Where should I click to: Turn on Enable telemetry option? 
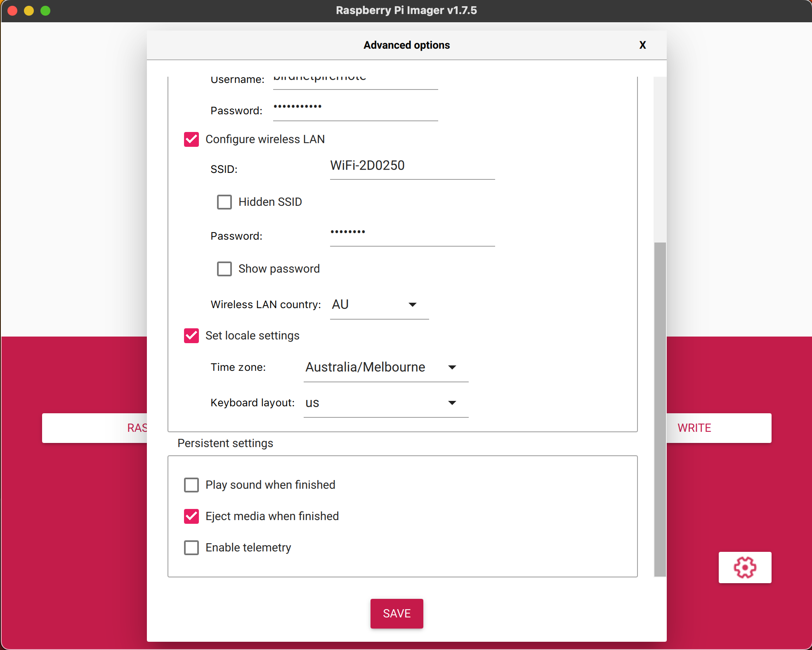(x=191, y=548)
